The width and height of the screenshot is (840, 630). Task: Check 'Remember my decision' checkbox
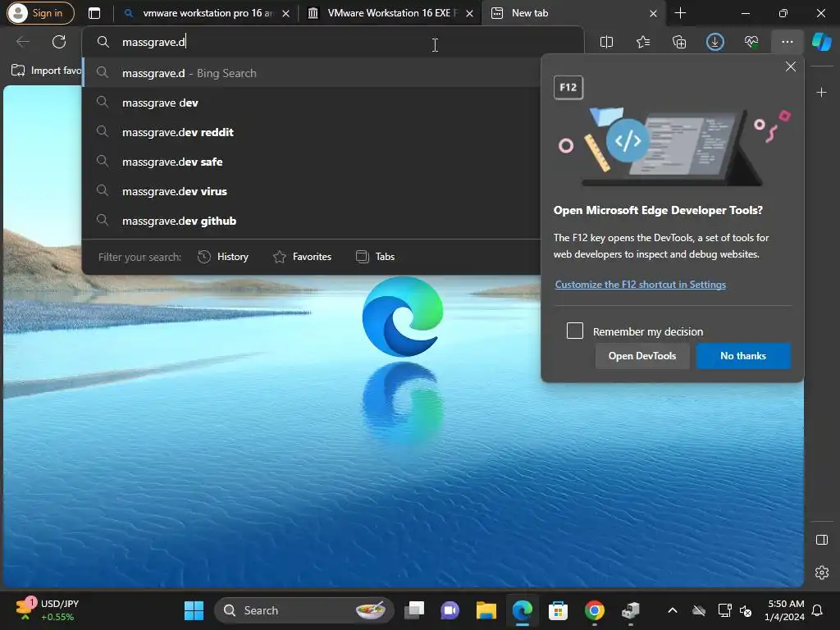575,331
